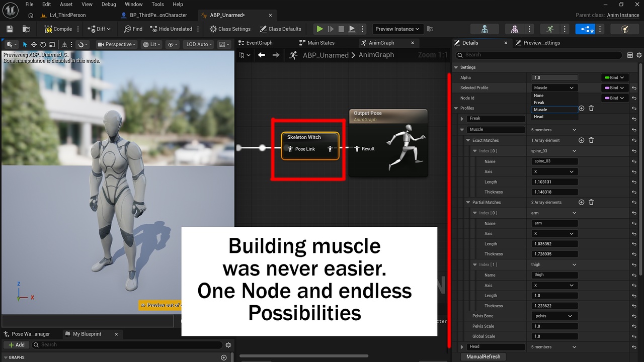
Task: Click the spine_03 Length value field
Action: point(554,182)
